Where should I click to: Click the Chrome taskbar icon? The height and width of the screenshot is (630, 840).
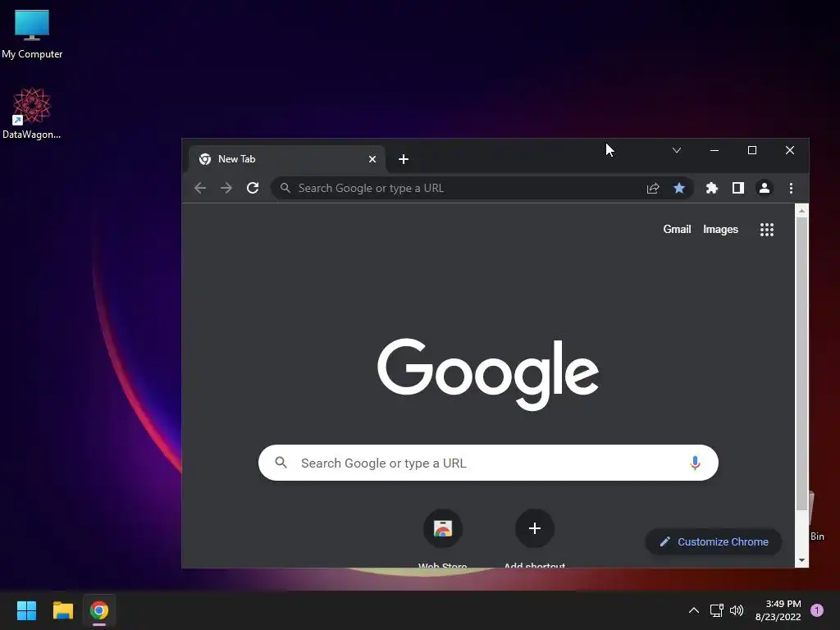(99, 610)
